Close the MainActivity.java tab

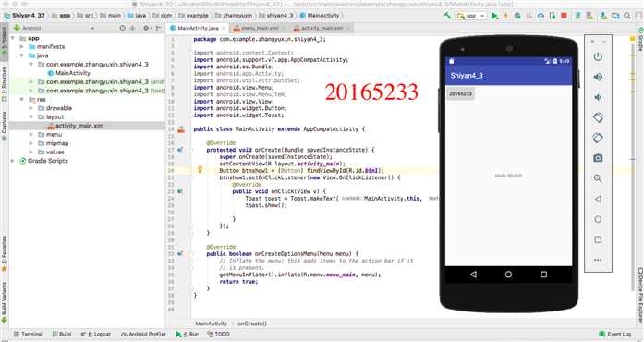(224, 28)
